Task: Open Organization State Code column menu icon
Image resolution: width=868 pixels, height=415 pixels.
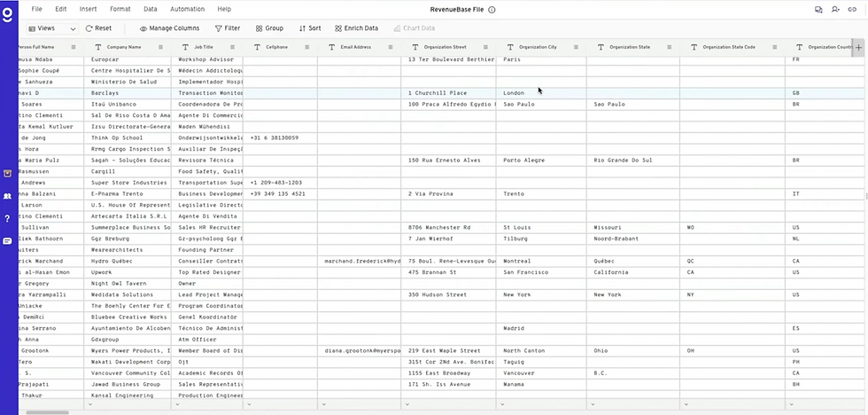Action: [x=774, y=47]
